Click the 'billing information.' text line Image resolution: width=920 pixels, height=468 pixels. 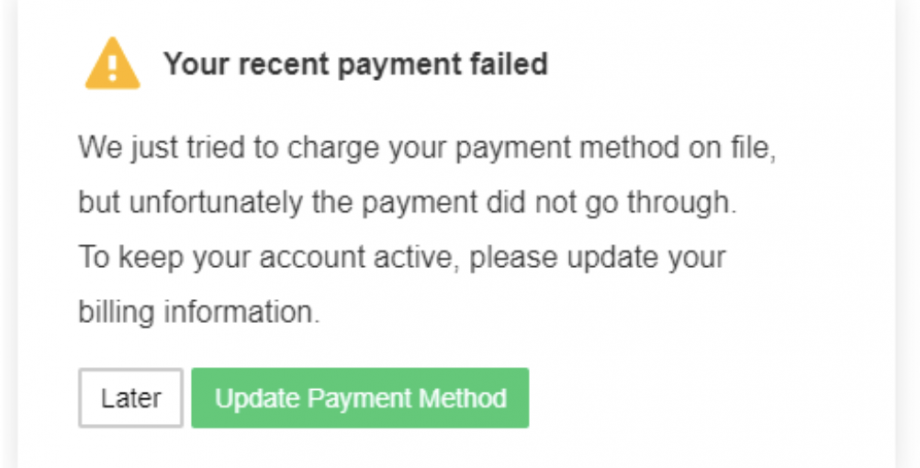(x=199, y=311)
